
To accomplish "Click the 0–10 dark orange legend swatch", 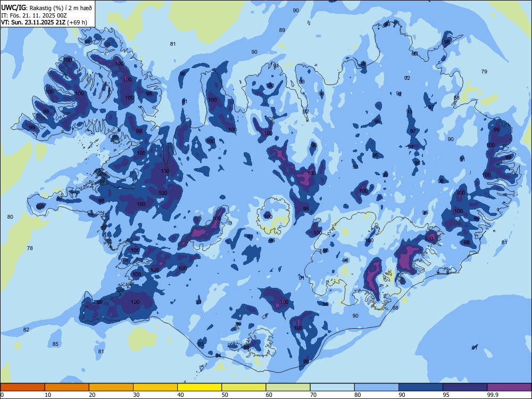I will (23, 387).
